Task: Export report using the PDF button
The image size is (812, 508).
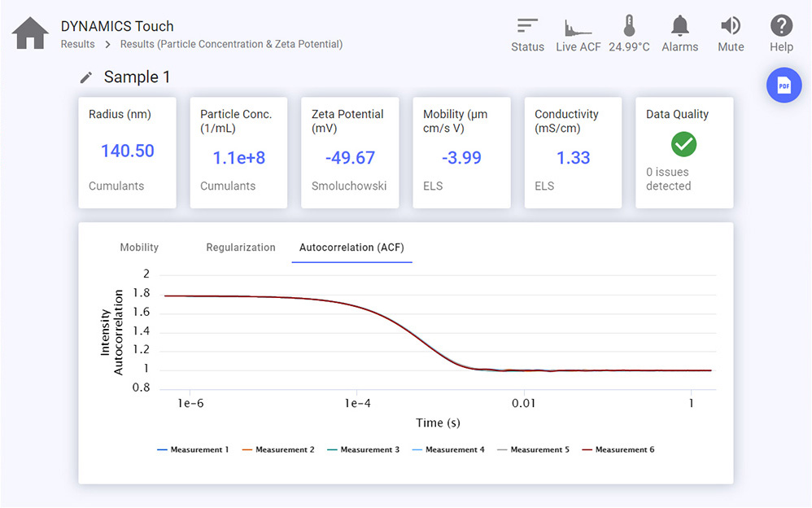Action: 784,85
